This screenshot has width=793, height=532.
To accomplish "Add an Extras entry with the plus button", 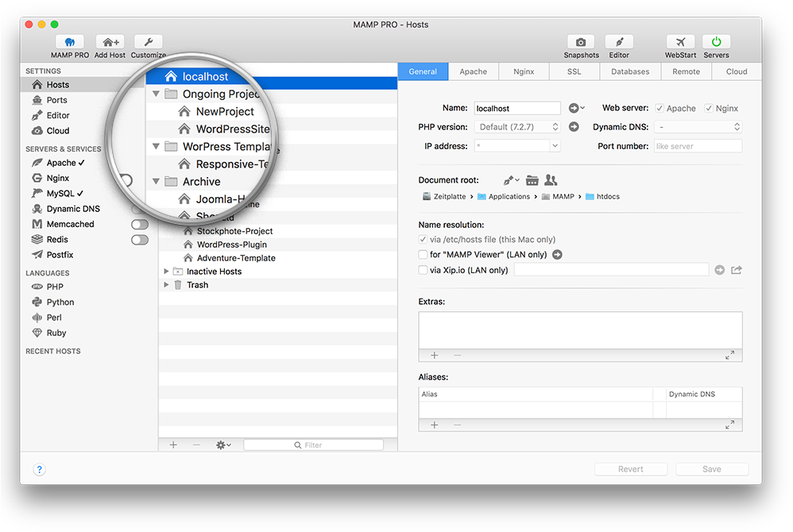I will pos(435,355).
